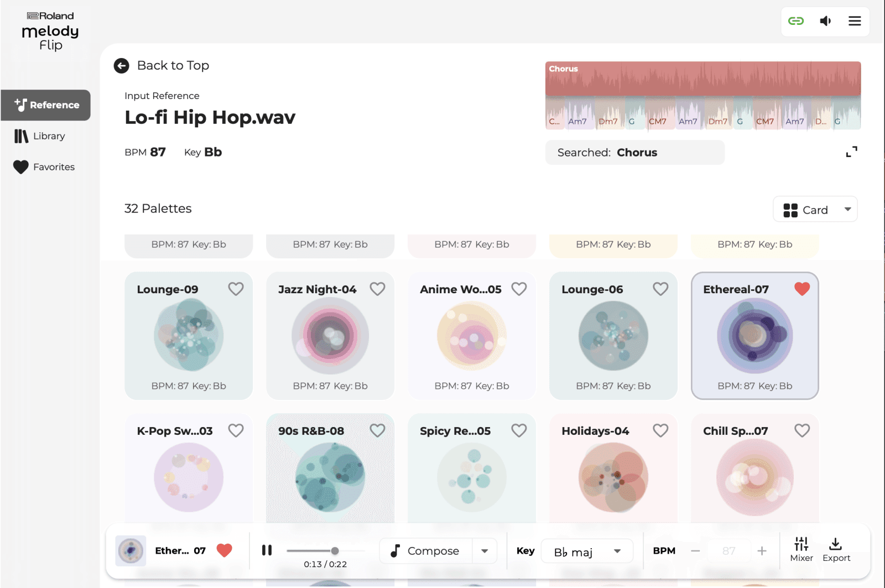The width and height of the screenshot is (885, 588).
Task: Click the Searched: Chorus field
Action: pos(635,153)
